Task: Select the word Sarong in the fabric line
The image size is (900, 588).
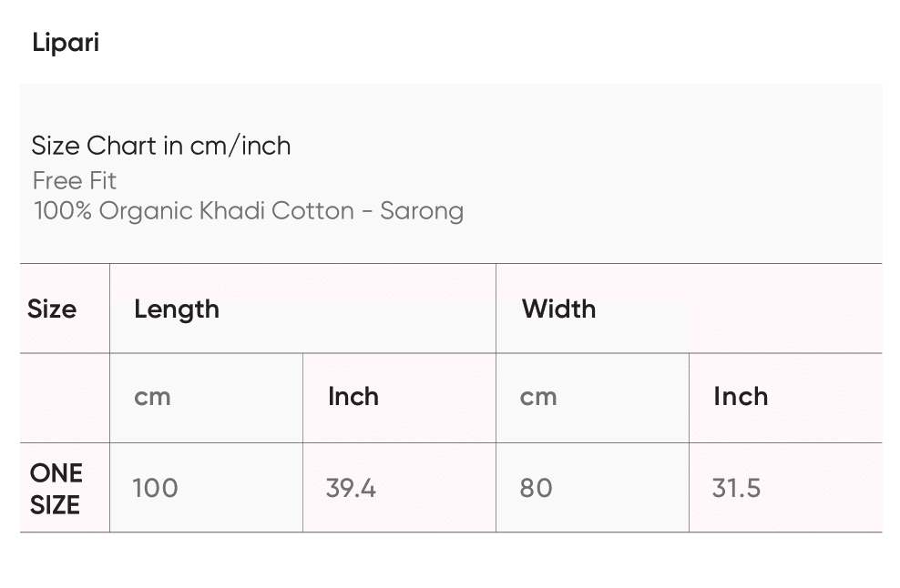Action: [422, 211]
